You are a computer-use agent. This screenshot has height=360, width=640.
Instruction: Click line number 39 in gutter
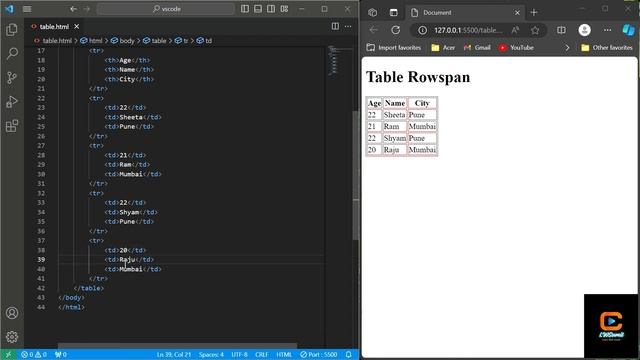(41, 260)
